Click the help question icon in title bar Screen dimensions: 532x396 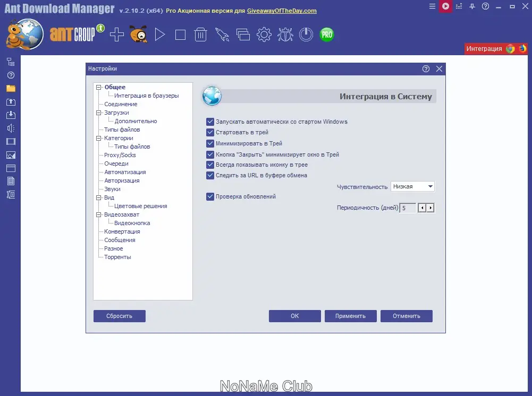pos(486,6)
